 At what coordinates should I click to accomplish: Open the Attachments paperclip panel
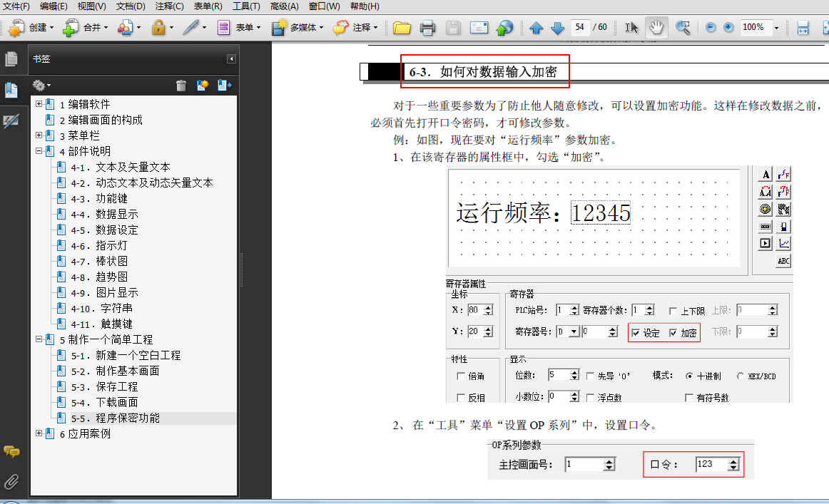point(11,480)
